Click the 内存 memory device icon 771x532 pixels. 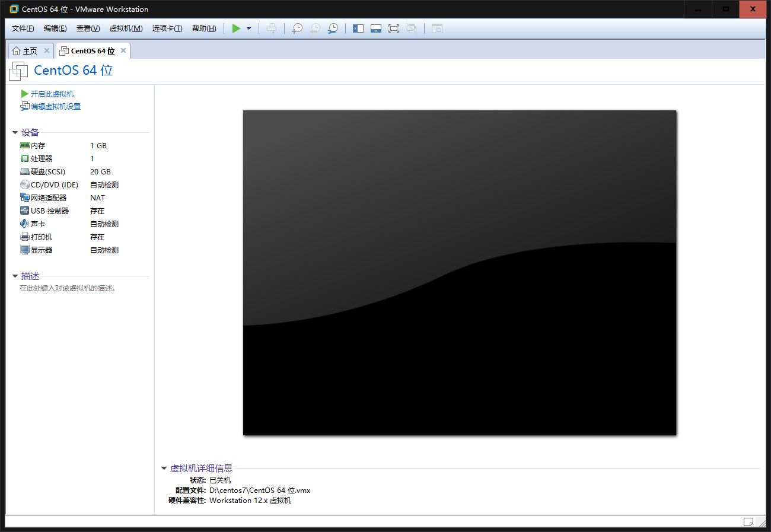[25, 145]
